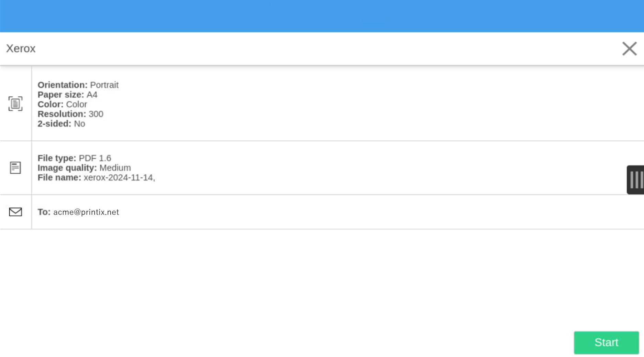Click the File name label
This screenshot has width=644, height=357.
tap(59, 177)
